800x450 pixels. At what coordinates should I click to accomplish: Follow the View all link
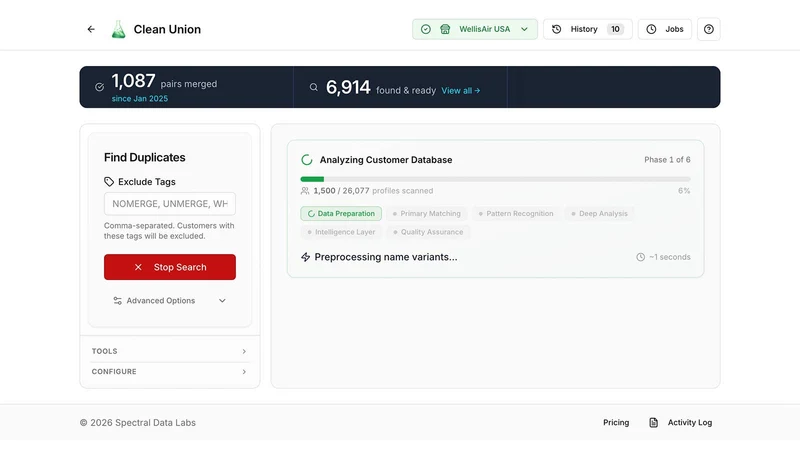[460, 90]
